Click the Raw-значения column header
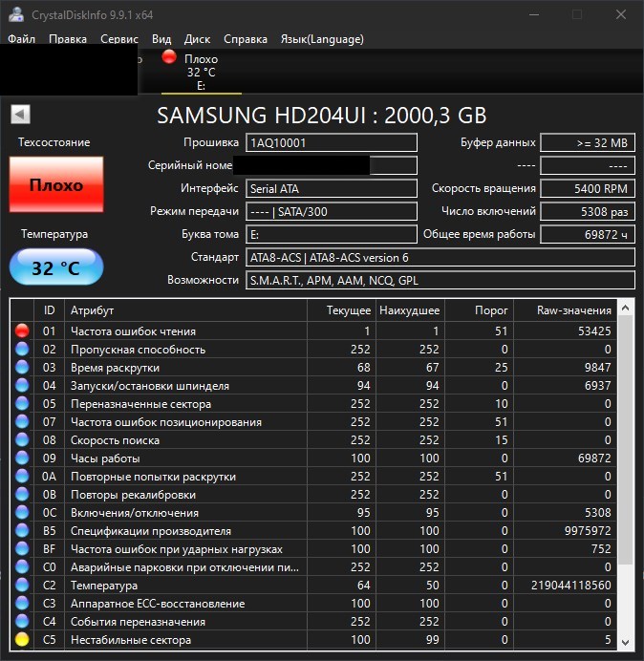The image size is (644, 661). [x=565, y=310]
